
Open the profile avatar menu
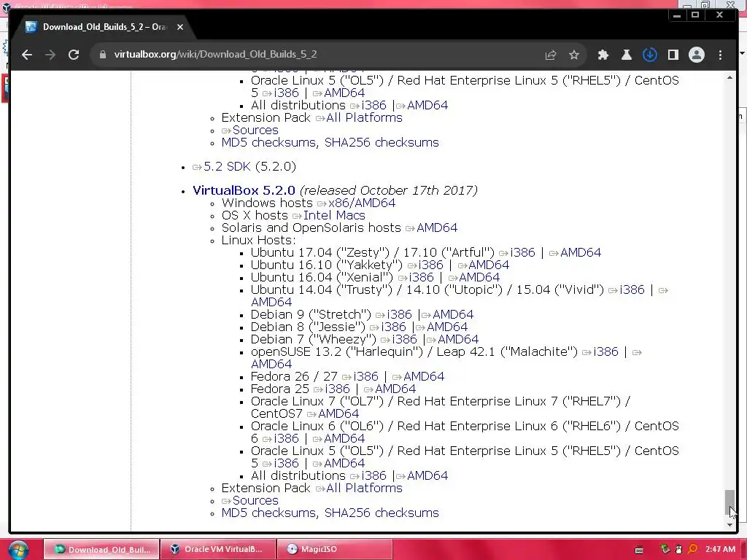tap(697, 55)
